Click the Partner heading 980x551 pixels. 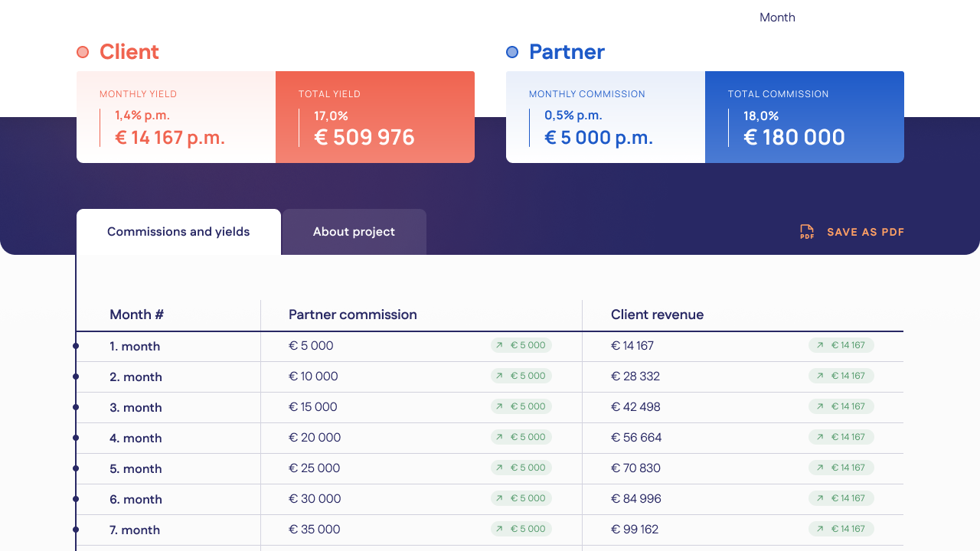click(x=567, y=52)
